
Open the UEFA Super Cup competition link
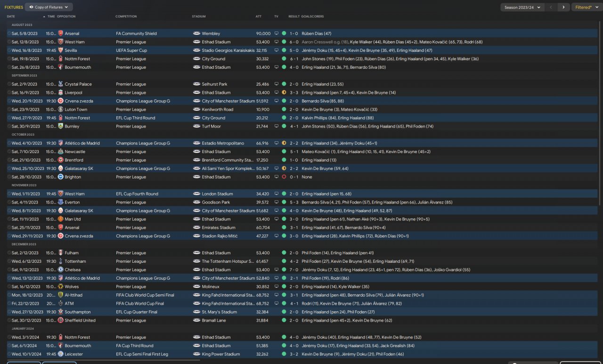click(x=131, y=50)
